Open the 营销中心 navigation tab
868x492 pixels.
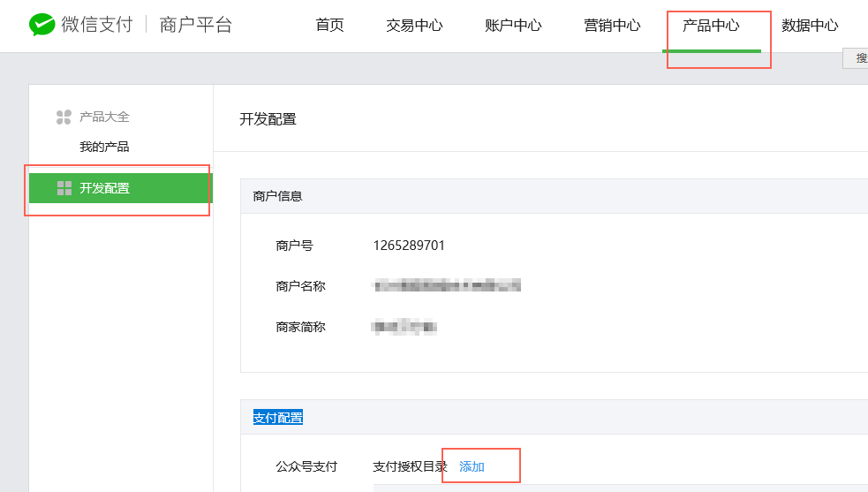[x=612, y=26]
